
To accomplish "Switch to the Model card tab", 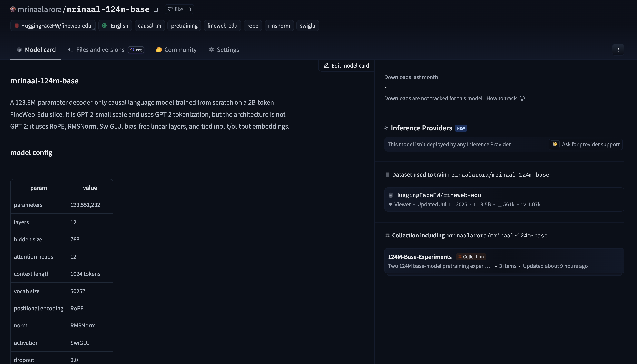I will point(36,50).
